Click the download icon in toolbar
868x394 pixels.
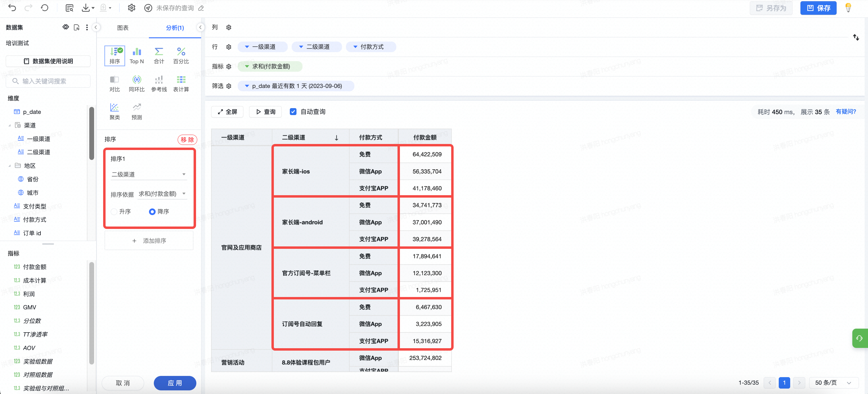(x=86, y=8)
